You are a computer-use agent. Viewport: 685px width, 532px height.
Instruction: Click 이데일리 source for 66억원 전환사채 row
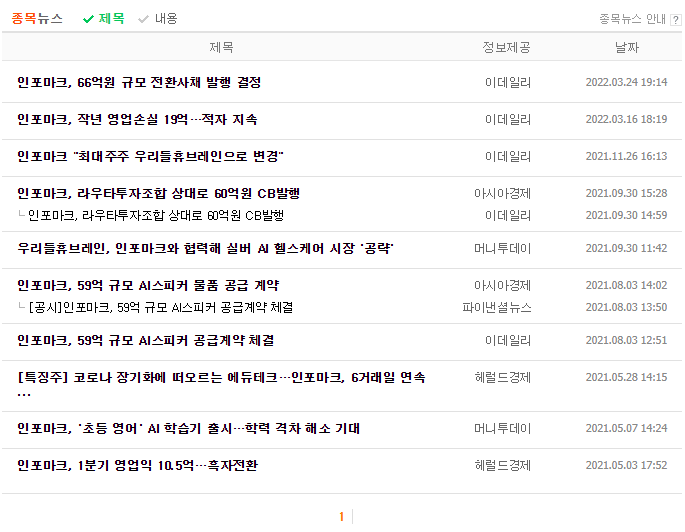(x=508, y=83)
